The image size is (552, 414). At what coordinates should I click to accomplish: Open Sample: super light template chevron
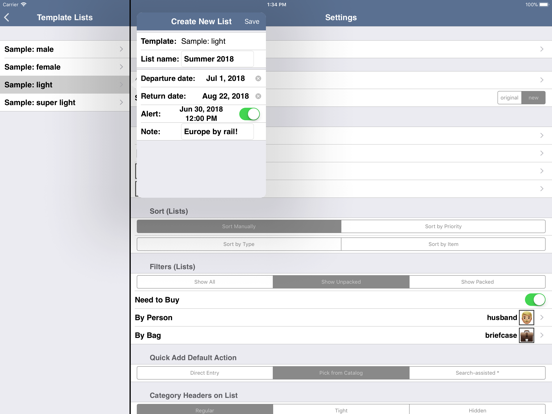tap(121, 102)
